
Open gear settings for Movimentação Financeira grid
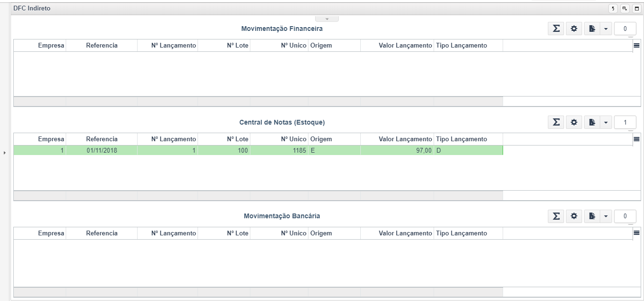(x=574, y=29)
